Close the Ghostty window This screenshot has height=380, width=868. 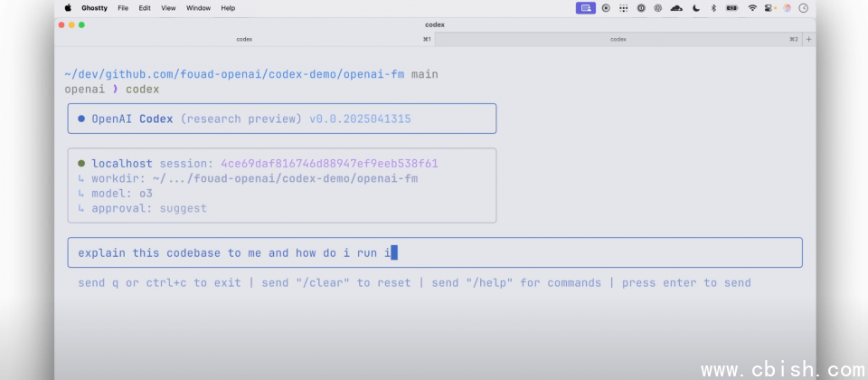click(x=61, y=25)
